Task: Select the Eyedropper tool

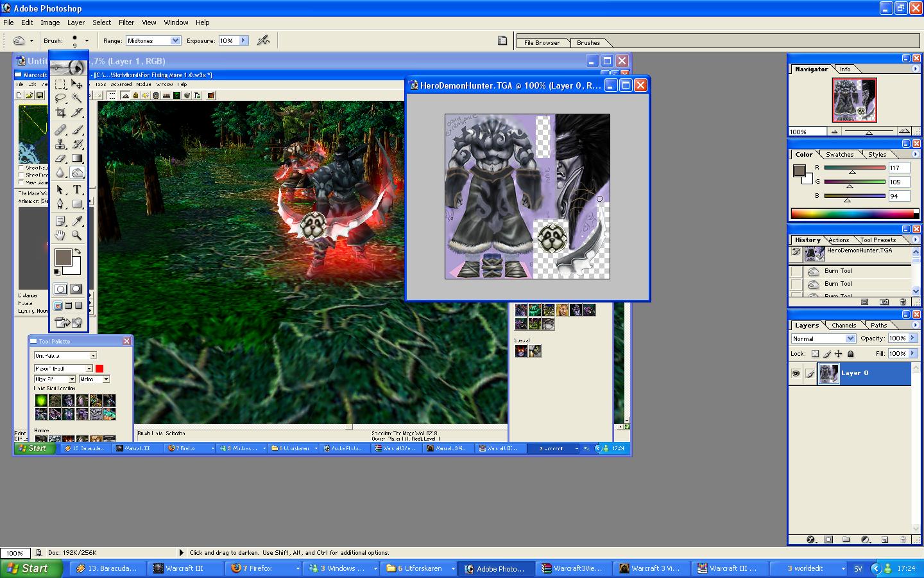Action: tap(77, 221)
